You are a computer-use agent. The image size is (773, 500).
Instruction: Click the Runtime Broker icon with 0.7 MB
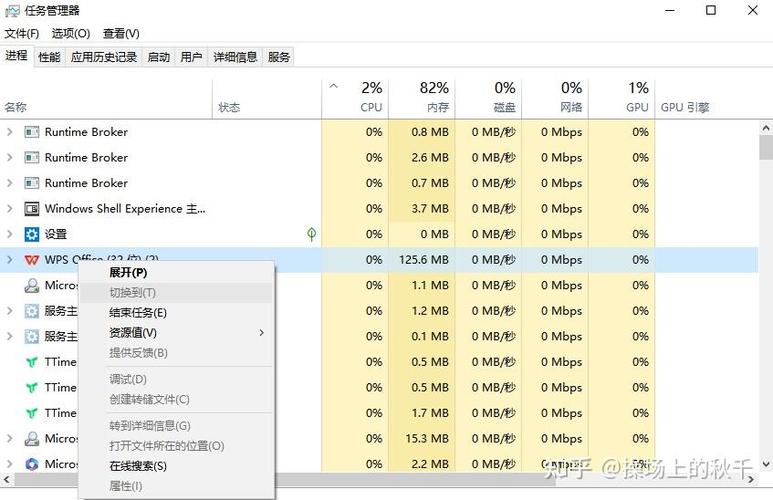[x=32, y=183]
